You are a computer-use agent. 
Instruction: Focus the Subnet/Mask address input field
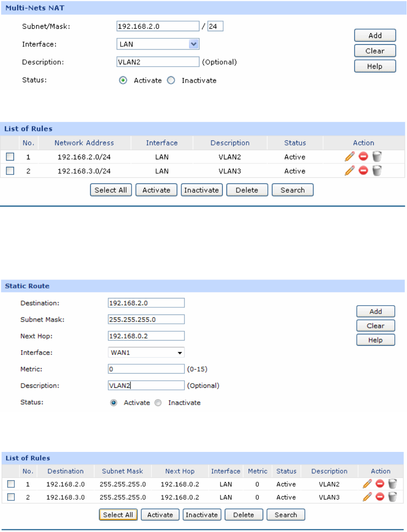point(157,26)
